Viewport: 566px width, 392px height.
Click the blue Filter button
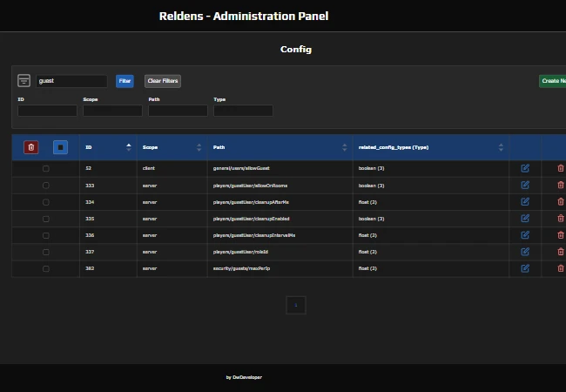coord(125,81)
